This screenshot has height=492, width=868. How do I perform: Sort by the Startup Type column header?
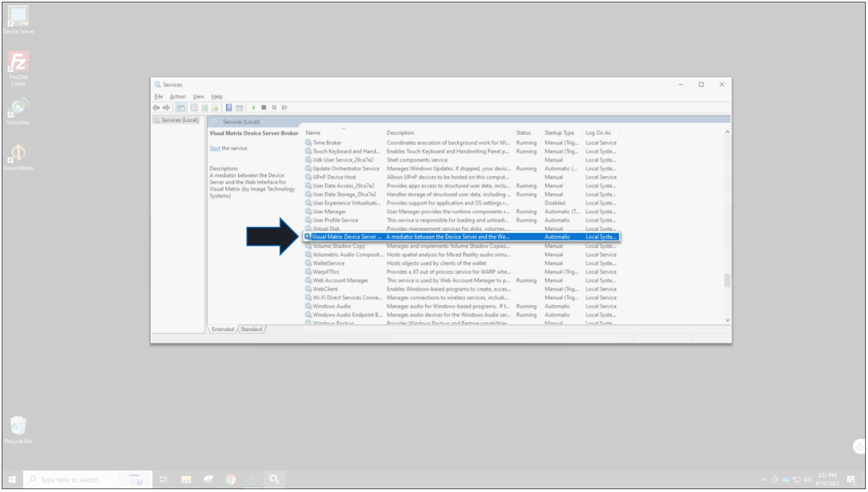tap(559, 133)
